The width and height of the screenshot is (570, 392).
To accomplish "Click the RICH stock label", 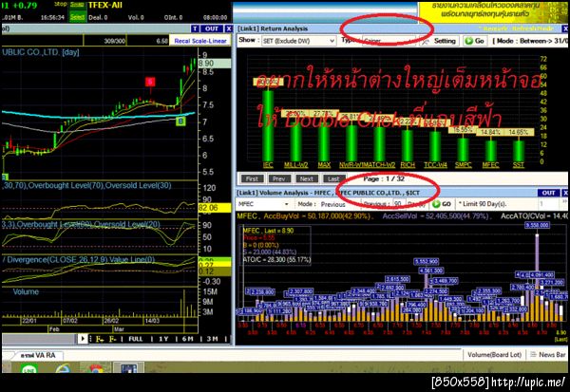I will pos(408,165).
